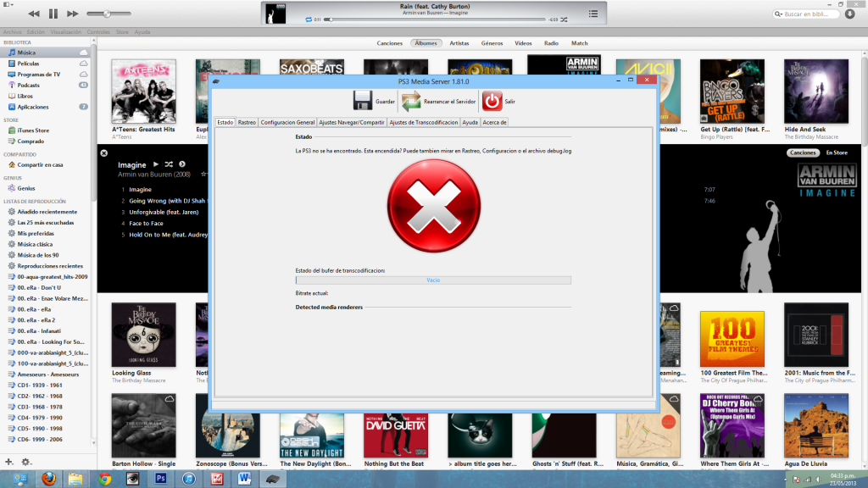Viewport: 868px width, 488px height.
Task: Click the Rearrancar el Servidor arrows icon
Action: tap(411, 102)
